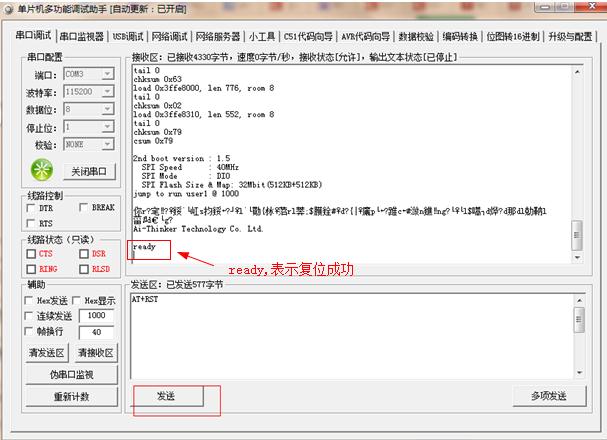The height and width of the screenshot is (440, 607).
Task: Switch to 串口监视器 tab
Action: tap(82, 37)
